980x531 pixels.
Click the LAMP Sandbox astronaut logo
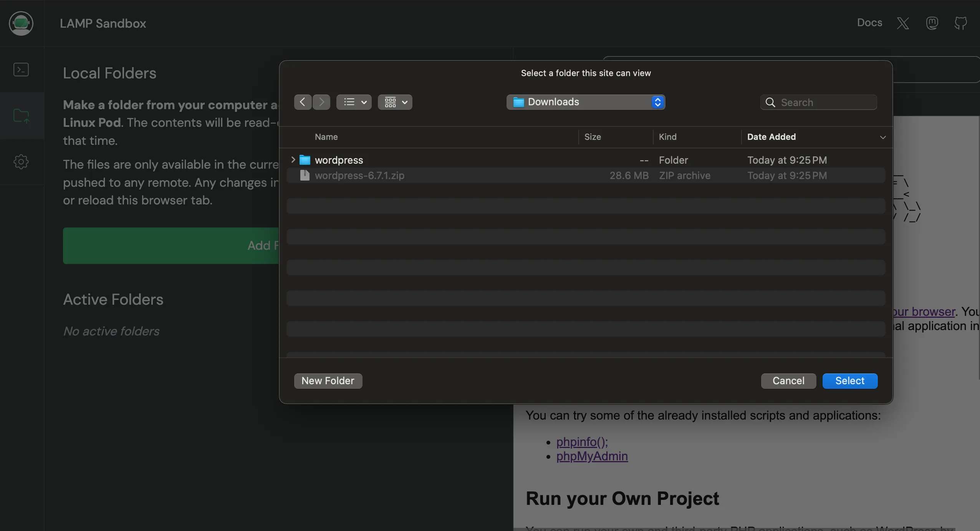tap(21, 23)
